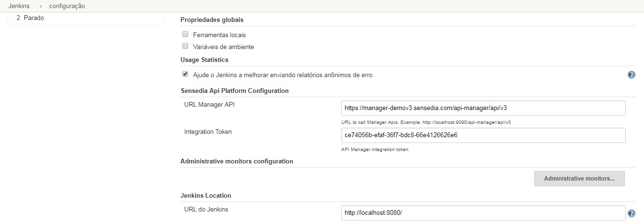Enable the Ferramentas locais checkbox
This screenshot has width=644, height=222.
pos(185,34)
